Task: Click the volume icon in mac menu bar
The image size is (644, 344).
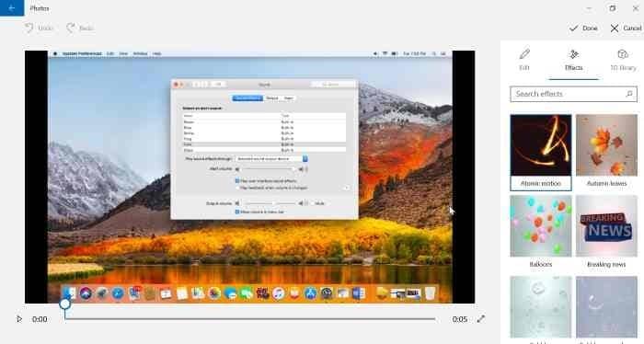Action: 375,53
